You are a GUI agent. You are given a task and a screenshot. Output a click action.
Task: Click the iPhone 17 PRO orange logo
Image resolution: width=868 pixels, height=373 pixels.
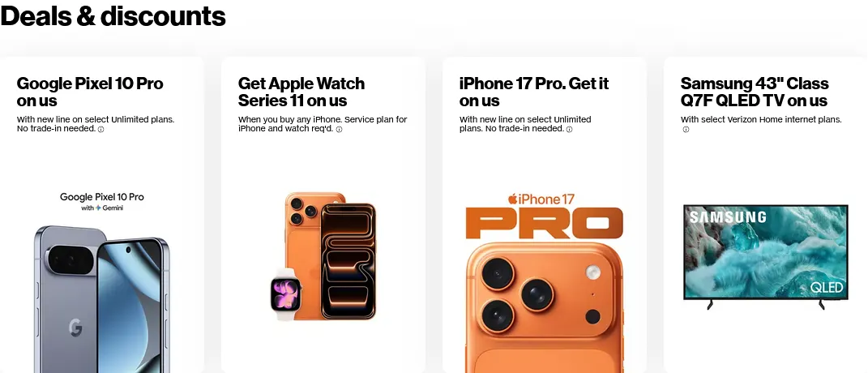pyautogui.click(x=544, y=217)
